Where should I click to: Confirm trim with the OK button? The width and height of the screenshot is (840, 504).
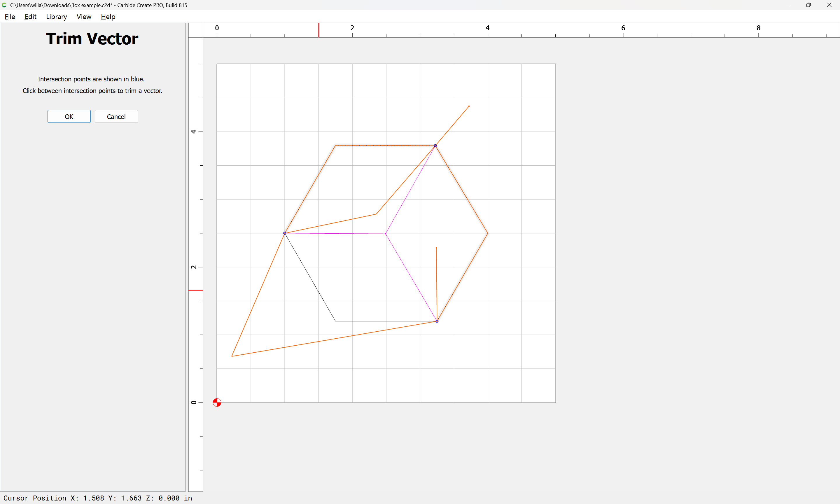pyautogui.click(x=69, y=116)
